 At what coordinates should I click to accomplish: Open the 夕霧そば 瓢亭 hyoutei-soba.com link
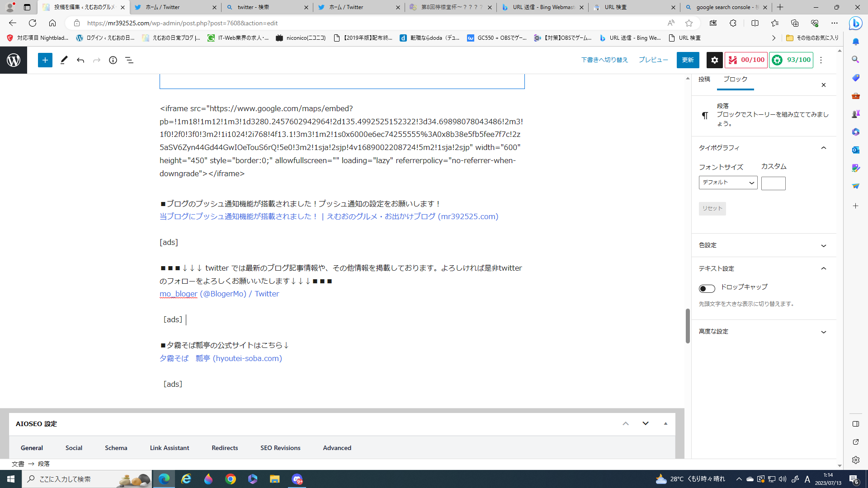coord(221,358)
